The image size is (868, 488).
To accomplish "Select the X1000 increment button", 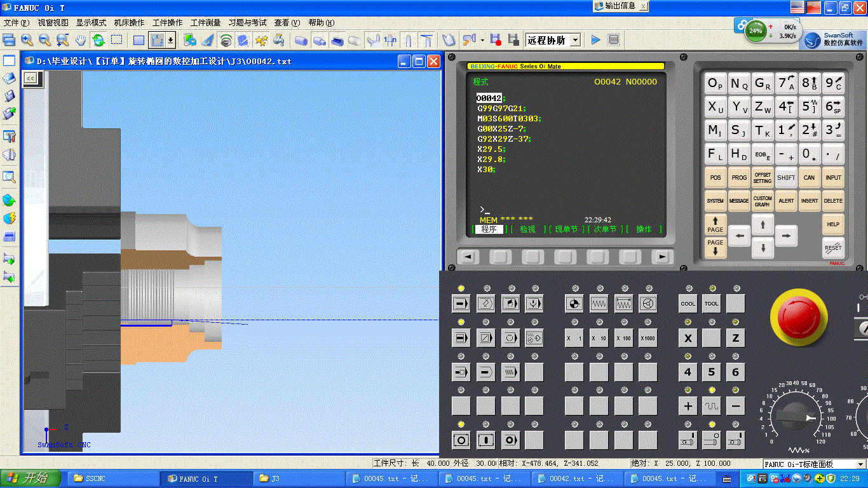I will pyautogui.click(x=648, y=338).
